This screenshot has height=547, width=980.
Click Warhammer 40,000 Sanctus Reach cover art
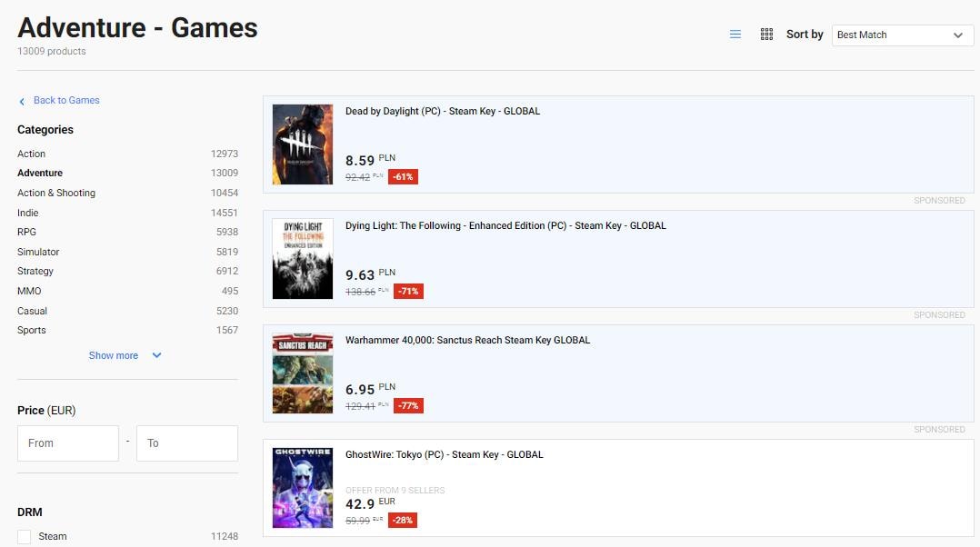click(x=303, y=373)
